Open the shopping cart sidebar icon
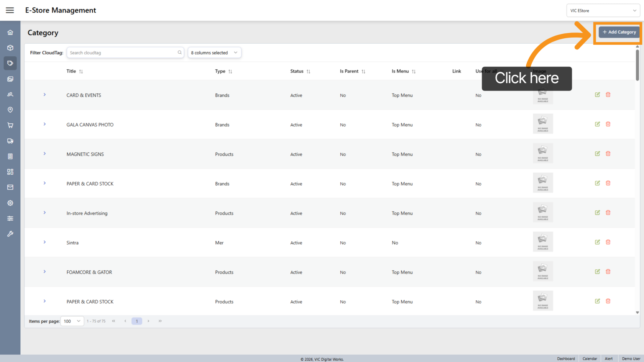The width and height of the screenshot is (644, 362). coord(10,125)
